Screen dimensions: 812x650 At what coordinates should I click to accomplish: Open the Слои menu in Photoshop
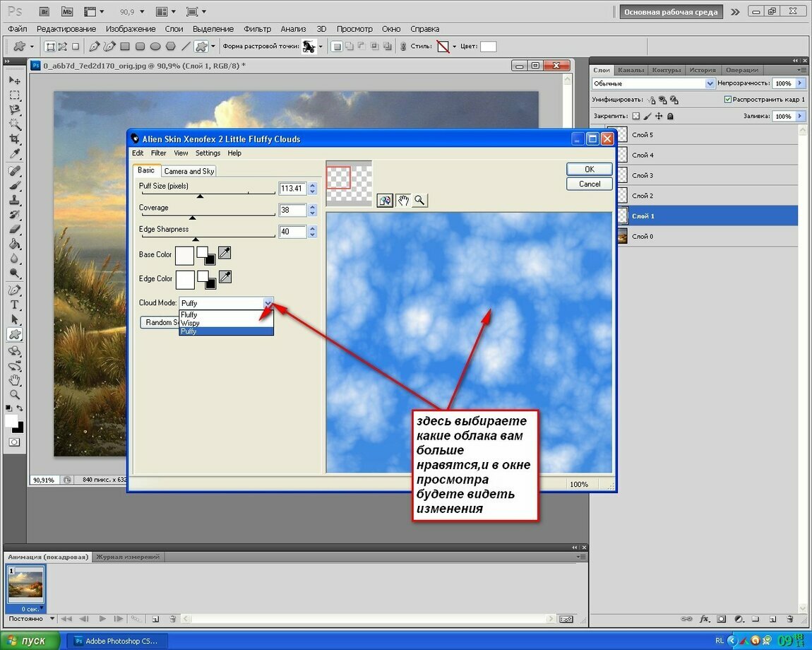coord(174,29)
